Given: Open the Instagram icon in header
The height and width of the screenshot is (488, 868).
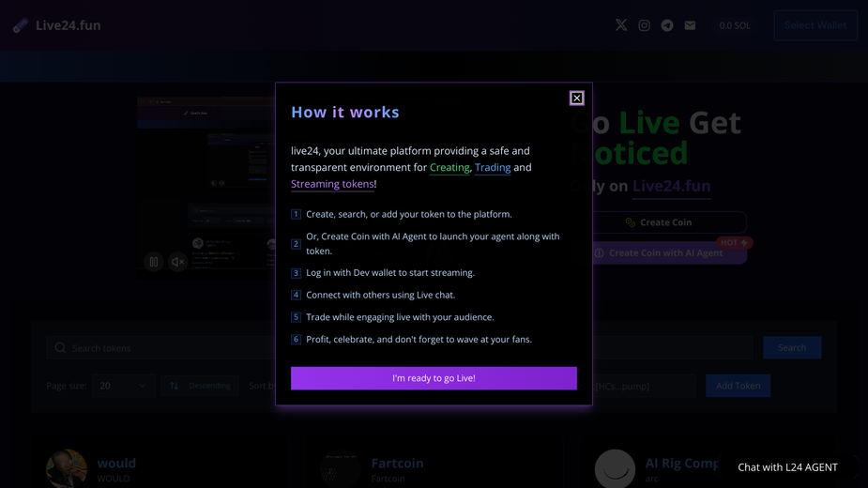Looking at the screenshot, I should (644, 25).
